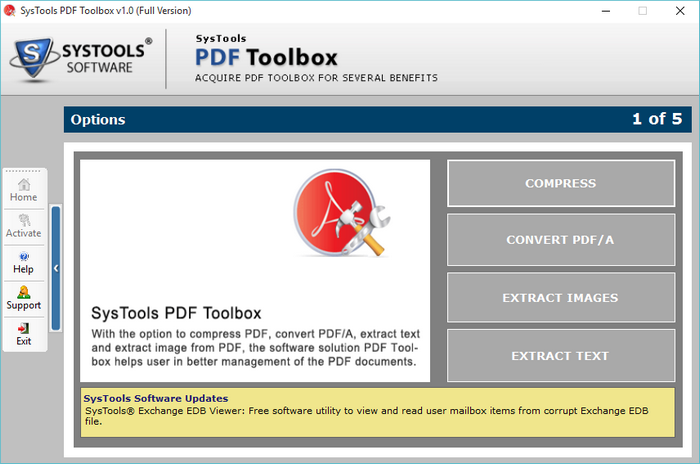Image resolution: width=700 pixels, height=464 pixels.
Task: Click the app icon in the title bar
Action: 10,10
